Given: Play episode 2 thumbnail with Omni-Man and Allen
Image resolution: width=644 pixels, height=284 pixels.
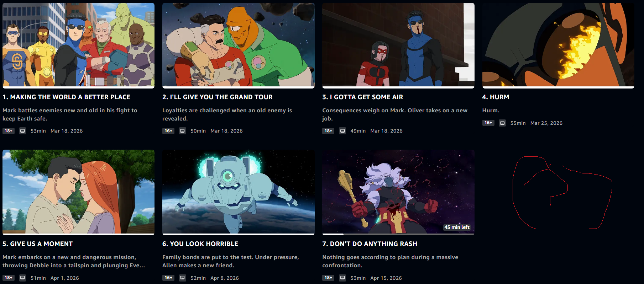Looking at the screenshot, I should [238, 45].
